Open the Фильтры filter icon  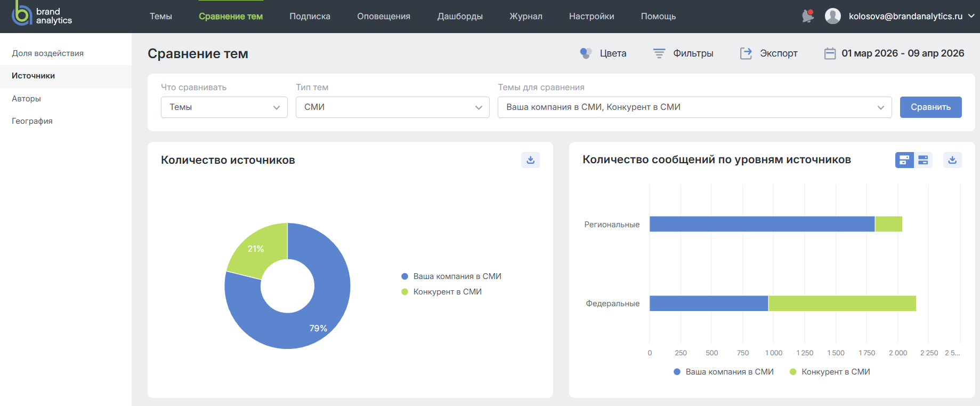pos(659,53)
